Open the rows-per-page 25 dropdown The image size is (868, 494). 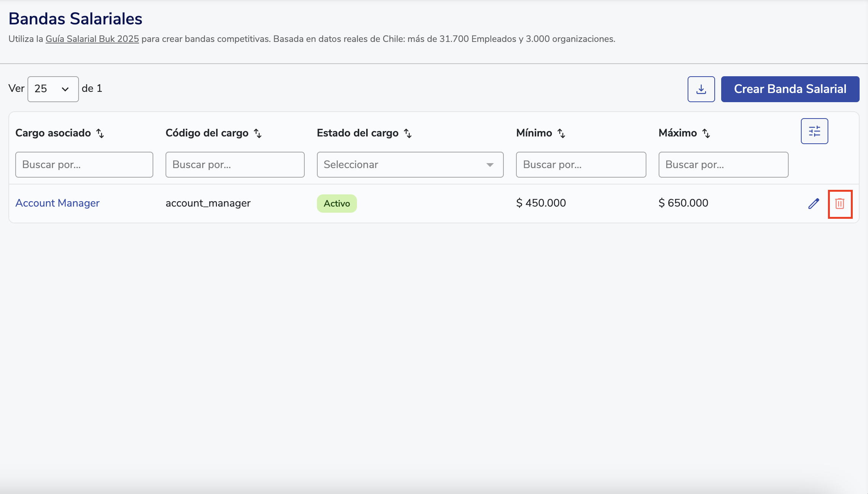click(x=53, y=89)
